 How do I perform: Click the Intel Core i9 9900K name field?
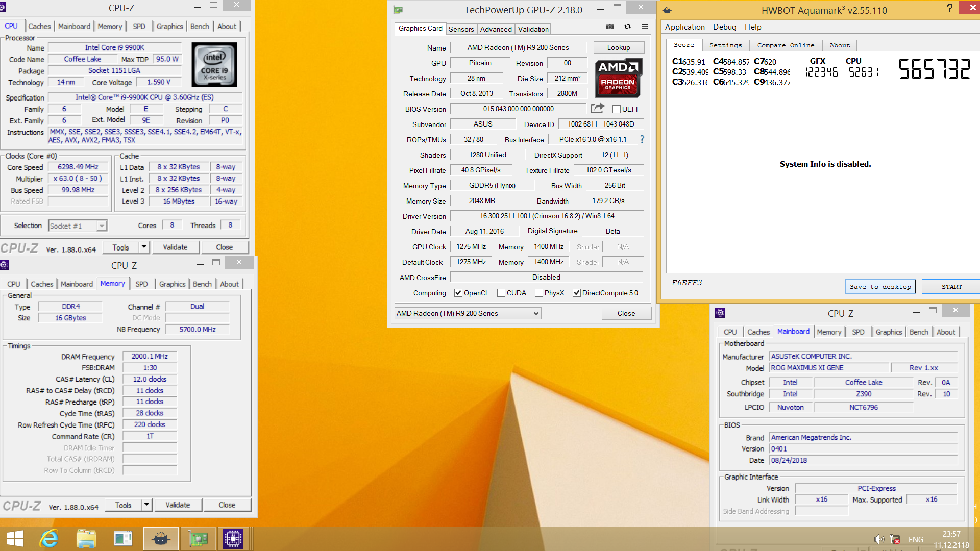click(115, 47)
